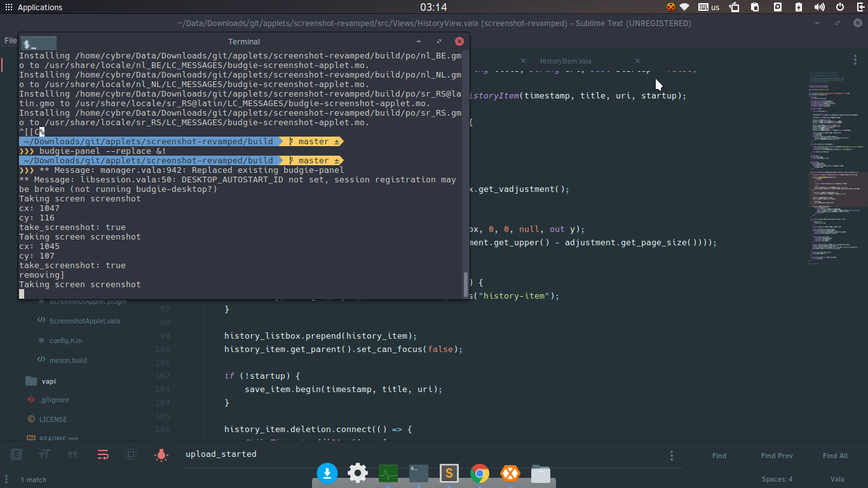Toggle case sensitive search option
The height and width of the screenshot is (488, 868).
44,455
